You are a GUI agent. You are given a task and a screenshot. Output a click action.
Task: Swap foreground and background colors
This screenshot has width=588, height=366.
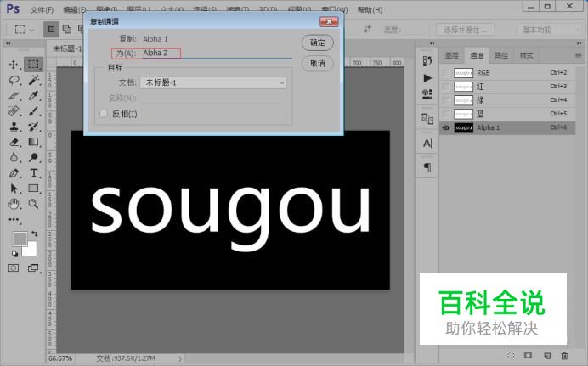35,234
